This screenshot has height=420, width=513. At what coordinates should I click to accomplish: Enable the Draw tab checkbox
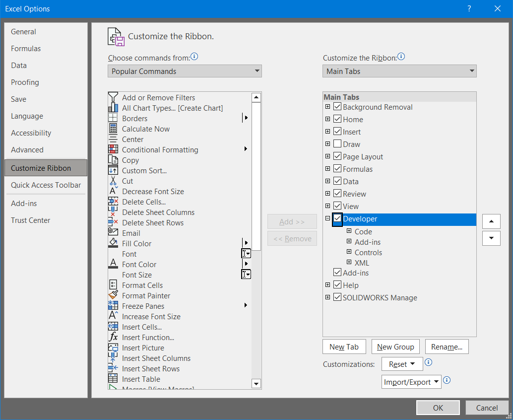(x=337, y=144)
